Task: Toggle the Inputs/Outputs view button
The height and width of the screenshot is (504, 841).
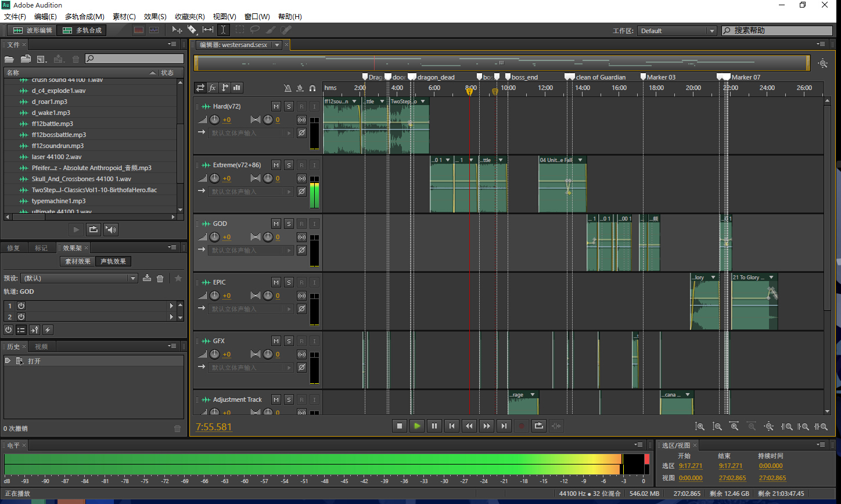Action: [200, 88]
